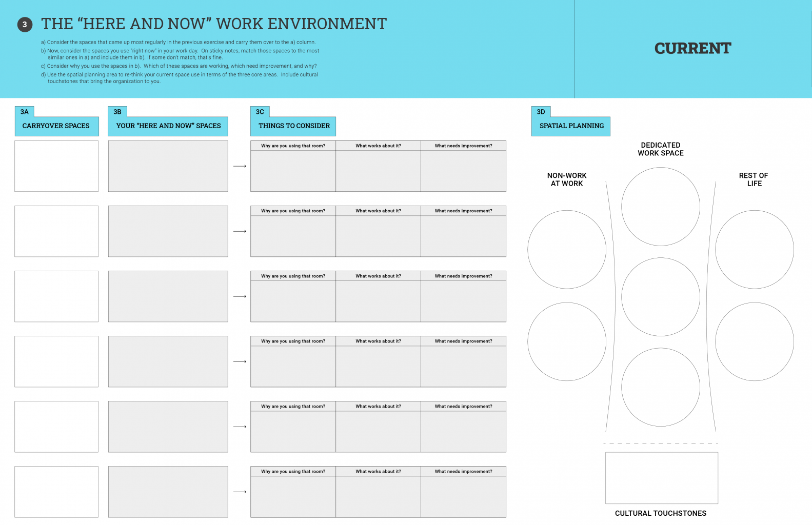
Task: Click the Spatial Planning header label
Action: (x=571, y=126)
